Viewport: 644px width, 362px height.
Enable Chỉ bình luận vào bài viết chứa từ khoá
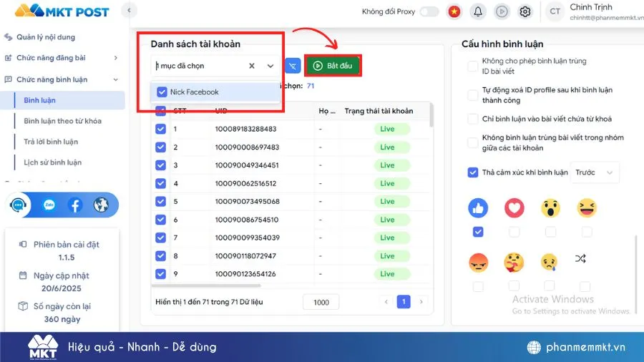473,119
